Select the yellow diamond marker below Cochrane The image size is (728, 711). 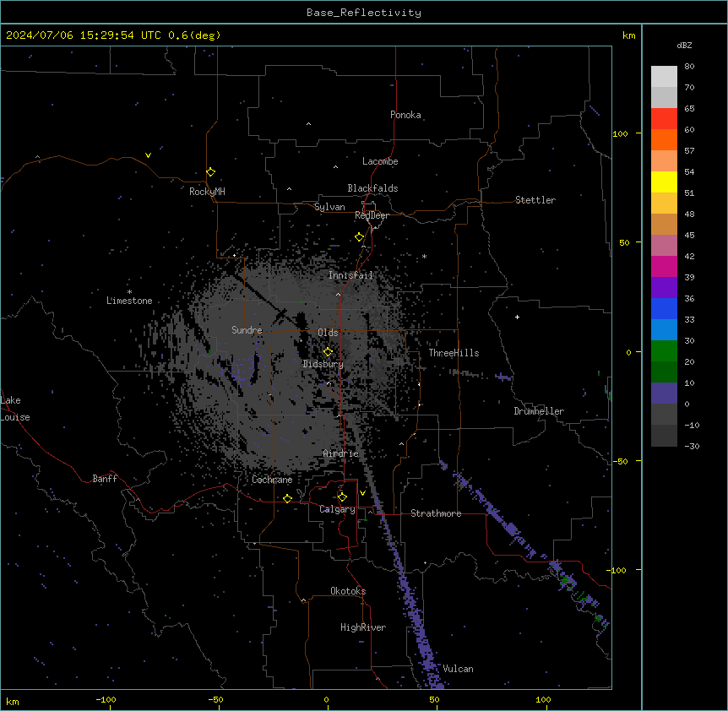coord(287,498)
